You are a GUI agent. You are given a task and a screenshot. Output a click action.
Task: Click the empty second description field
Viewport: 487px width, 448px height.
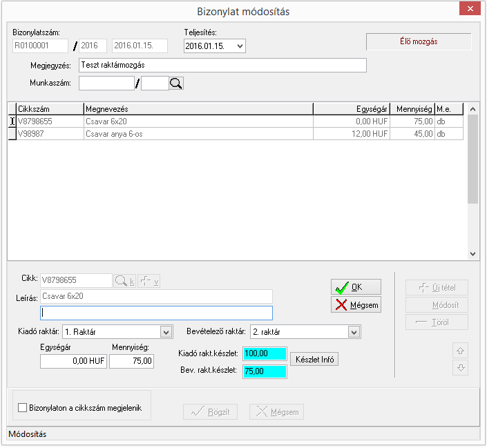click(x=157, y=313)
